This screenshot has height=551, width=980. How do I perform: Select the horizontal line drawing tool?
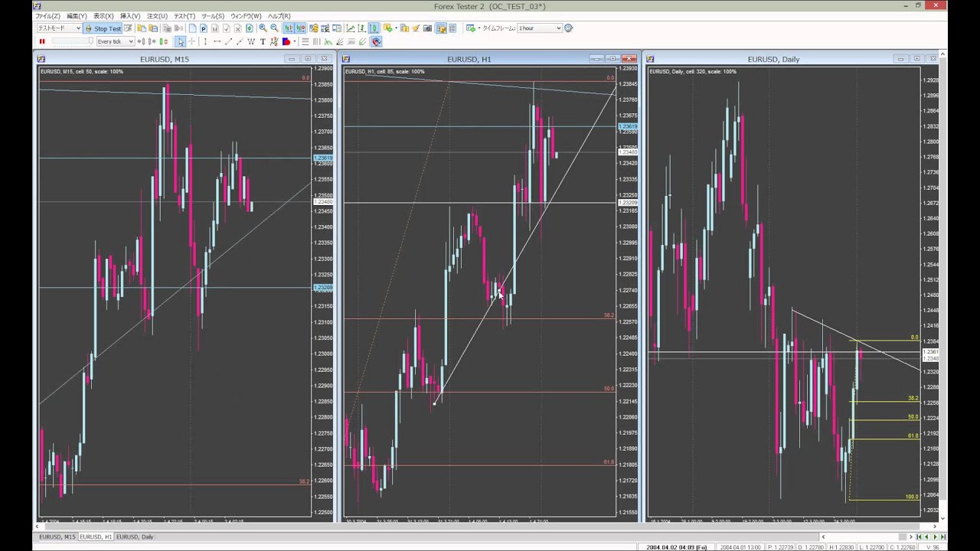tap(217, 41)
